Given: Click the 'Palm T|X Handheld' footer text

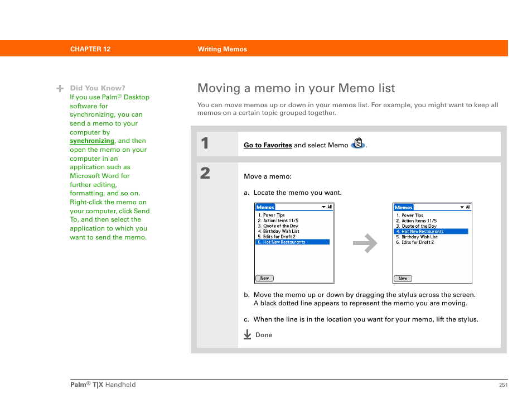Looking at the screenshot, I should (x=103, y=385).
